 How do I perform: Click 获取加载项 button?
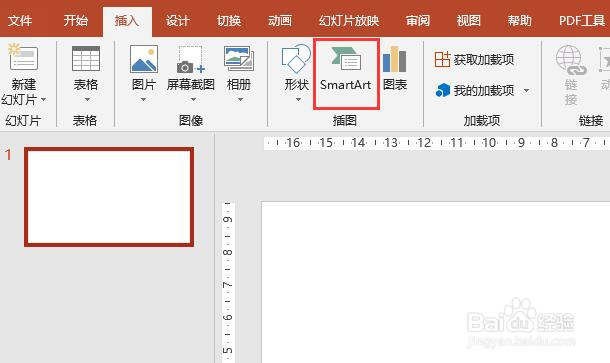coord(474,60)
